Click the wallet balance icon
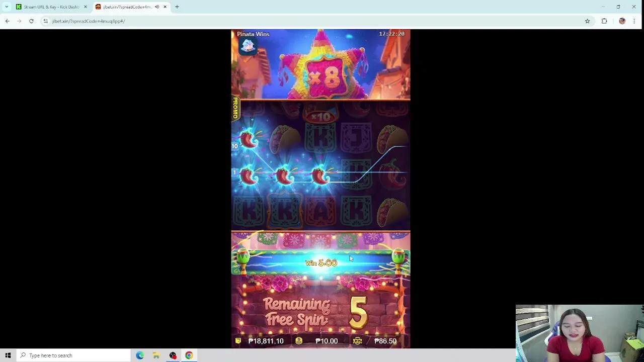644x362 pixels. click(x=238, y=341)
